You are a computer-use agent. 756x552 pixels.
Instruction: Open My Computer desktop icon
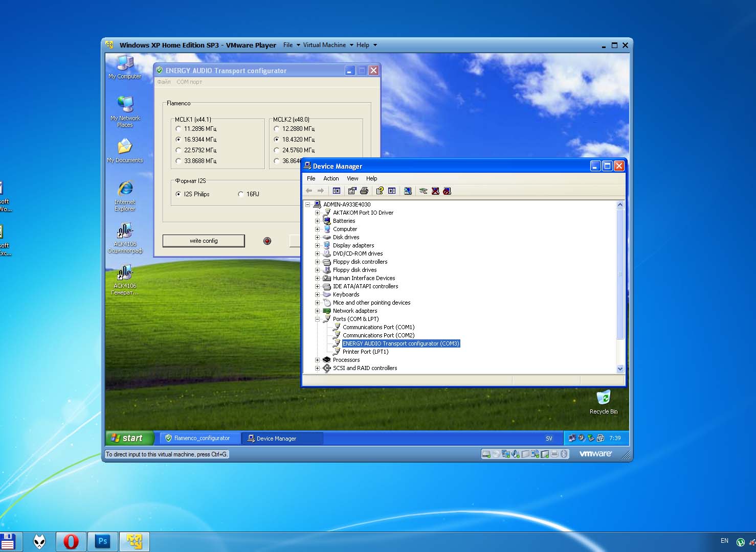[x=125, y=67]
